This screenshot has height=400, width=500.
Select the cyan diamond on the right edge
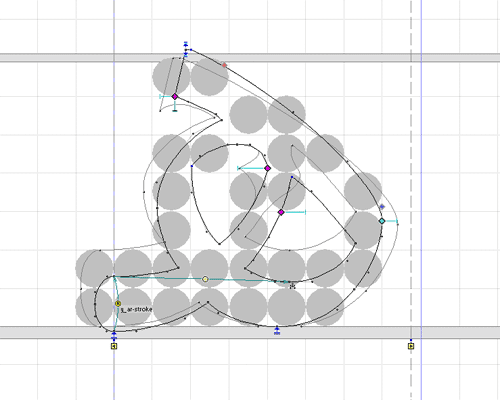(x=382, y=221)
